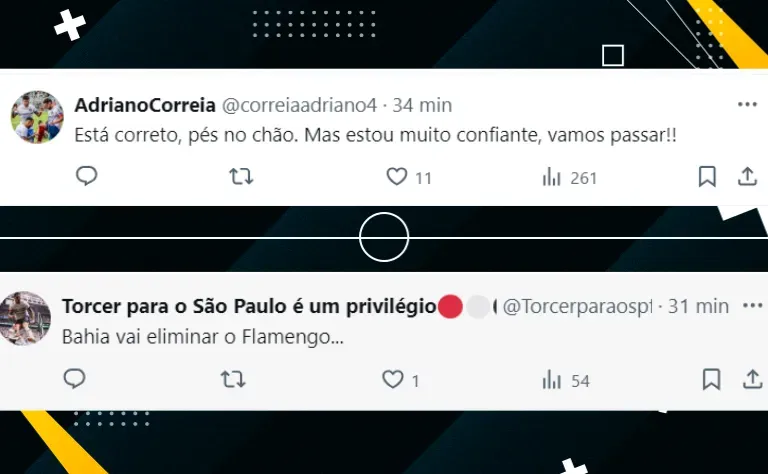Share AdrianoCorreia's tweet
Image resolution: width=768 pixels, height=474 pixels.
(747, 177)
